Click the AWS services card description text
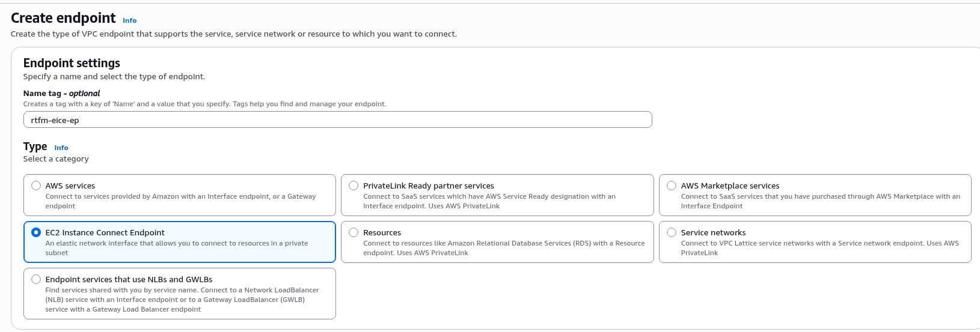 [180, 201]
